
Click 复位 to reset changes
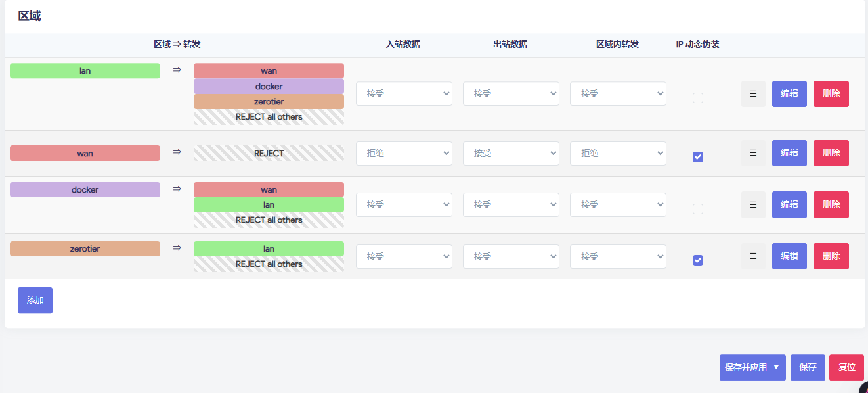point(846,367)
